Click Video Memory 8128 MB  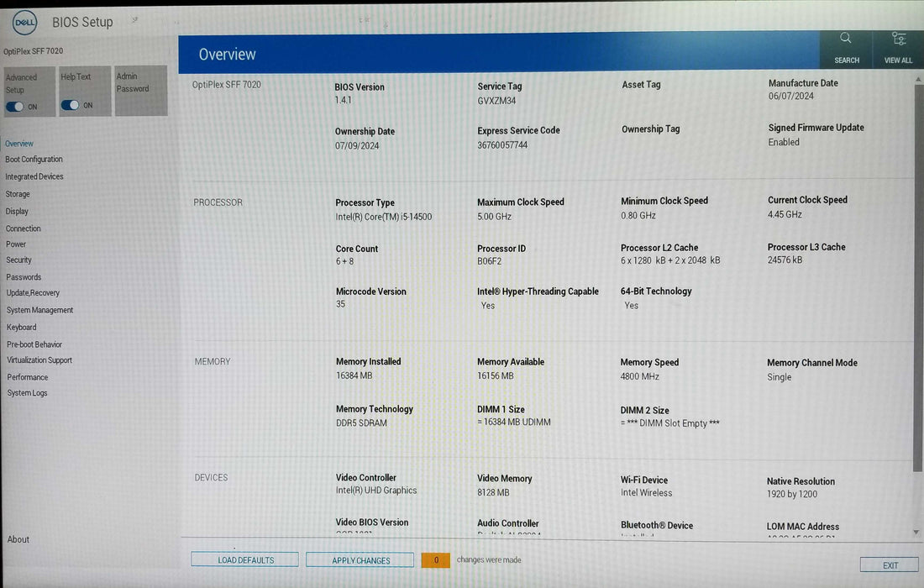[x=493, y=492]
